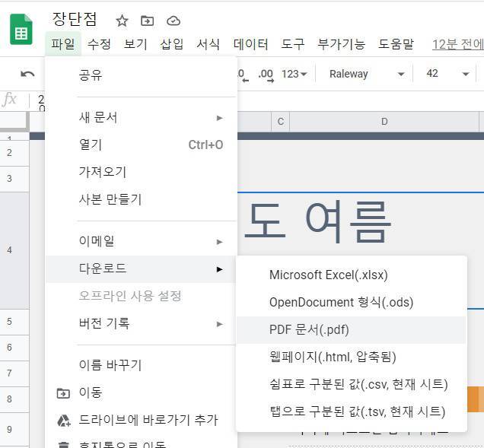
Task: Choose 사본 만들기 menu entry
Action: tap(142, 199)
